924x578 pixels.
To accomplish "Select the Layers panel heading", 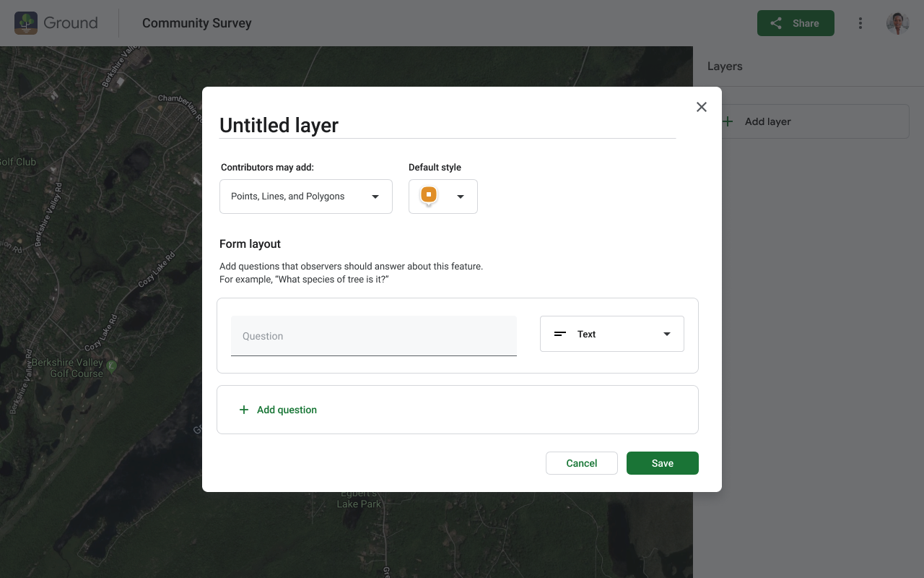I will (x=725, y=66).
